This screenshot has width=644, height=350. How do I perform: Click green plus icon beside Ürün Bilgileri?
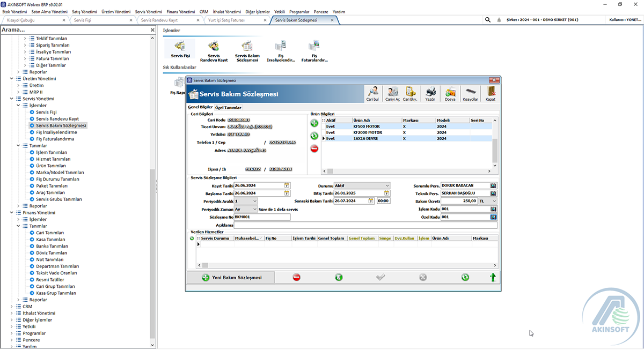click(x=314, y=123)
